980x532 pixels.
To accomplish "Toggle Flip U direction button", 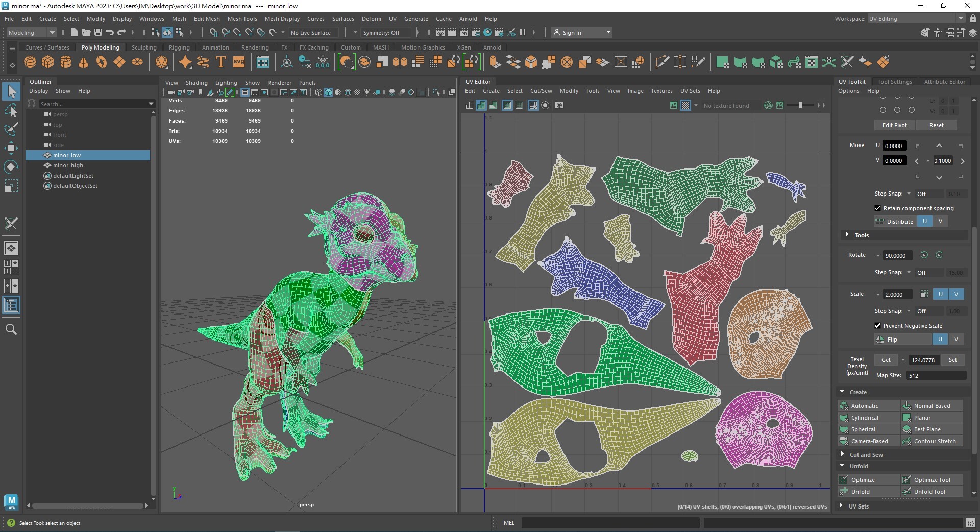I will click(940, 340).
